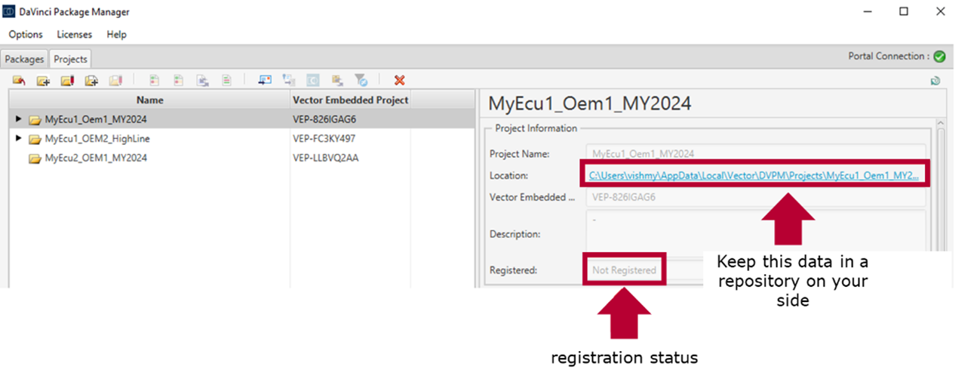This screenshot has height=385, width=980.
Task: Click folder icon of MyEcu2_OEM1_MY2024 row
Action: point(35,159)
